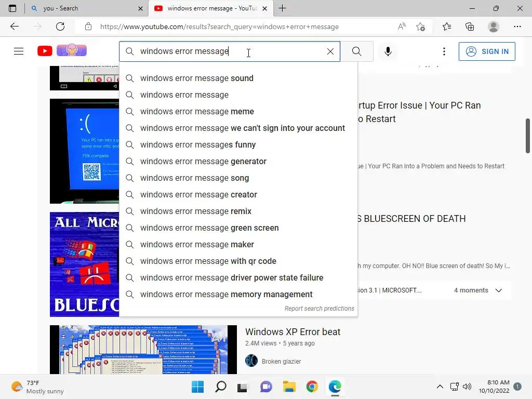This screenshot has height=399, width=532.
Task: Open the 'All Microsoft Bluescreen' thumbnail
Action: click(85, 264)
